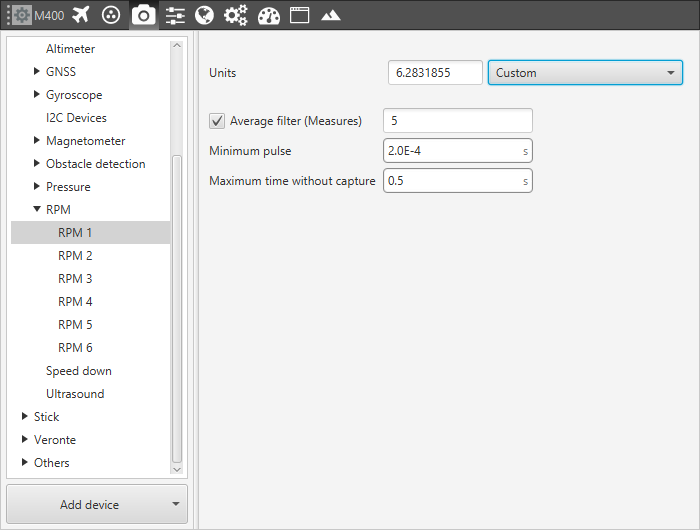This screenshot has width=700, height=530.
Task: Select the circular connections icon in toolbar
Action: (111, 15)
